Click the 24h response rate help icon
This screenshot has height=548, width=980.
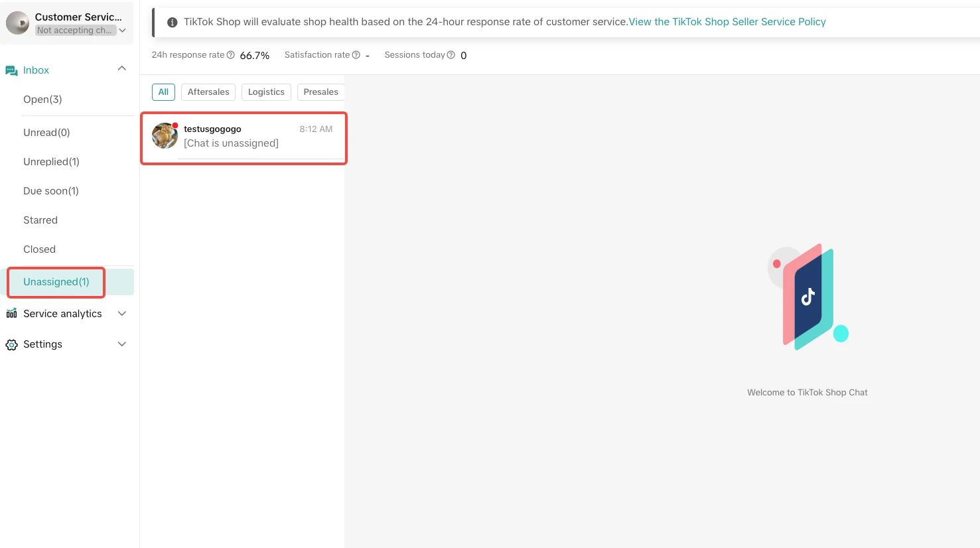[231, 55]
